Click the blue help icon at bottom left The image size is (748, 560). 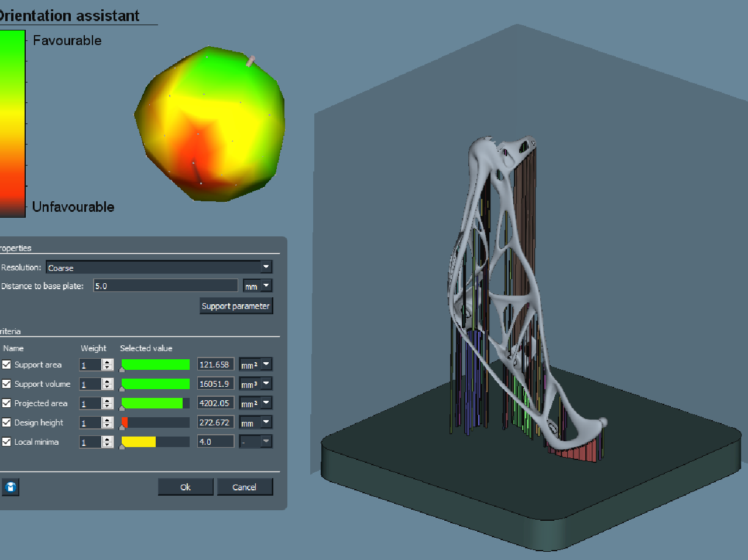pyautogui.click(x=11, y=487)
